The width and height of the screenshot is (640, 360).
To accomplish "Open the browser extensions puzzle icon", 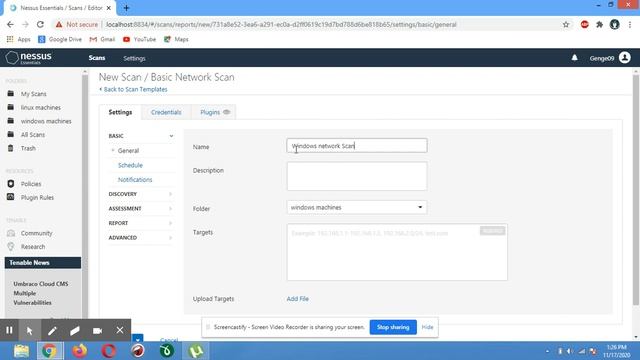I will pyautogui.click(x=599, y=24).
